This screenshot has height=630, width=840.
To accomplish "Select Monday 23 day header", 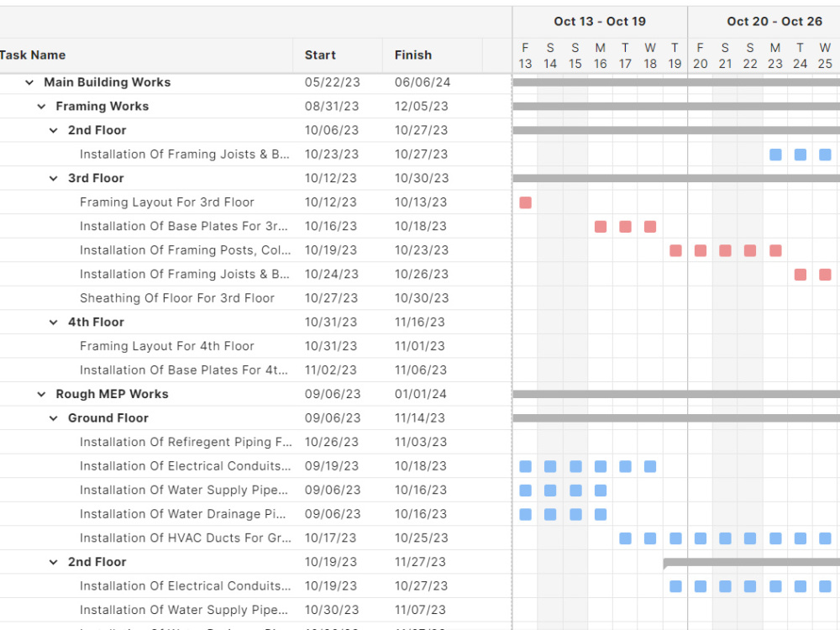I will click(x=774, y=55).
